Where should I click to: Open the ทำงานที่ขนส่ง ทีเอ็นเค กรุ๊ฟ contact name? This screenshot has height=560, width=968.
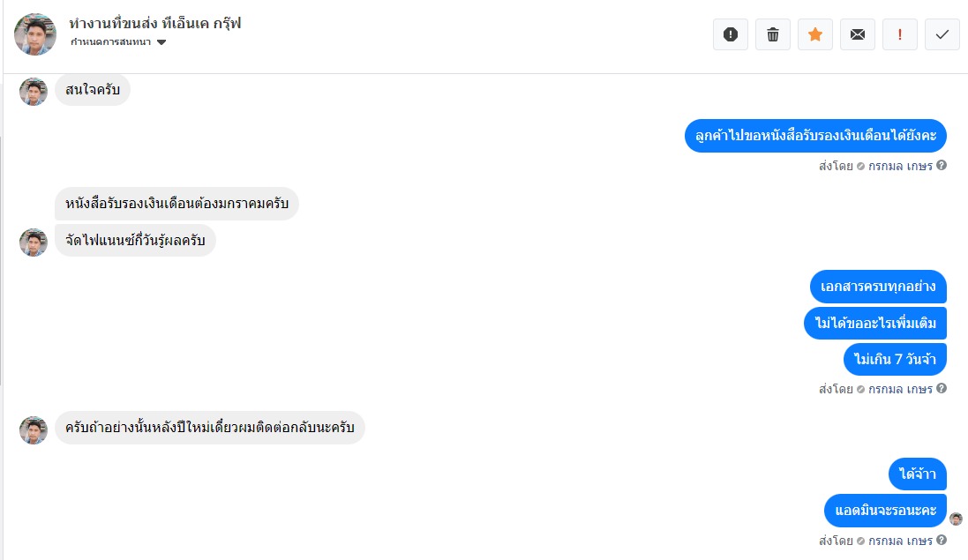154,24
